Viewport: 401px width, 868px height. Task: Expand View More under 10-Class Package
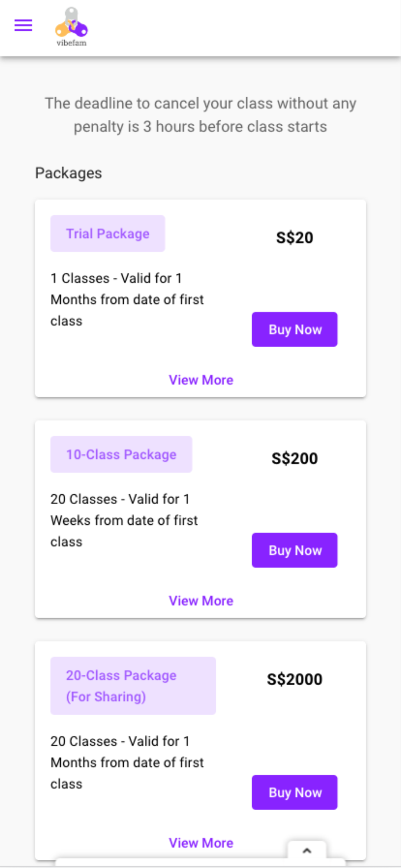pos(201,601)
